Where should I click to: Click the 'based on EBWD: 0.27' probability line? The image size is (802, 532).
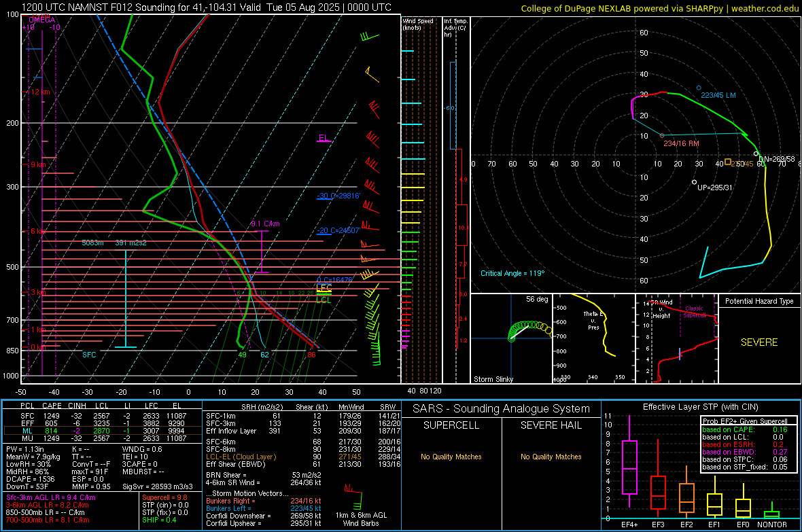[745, 452]
